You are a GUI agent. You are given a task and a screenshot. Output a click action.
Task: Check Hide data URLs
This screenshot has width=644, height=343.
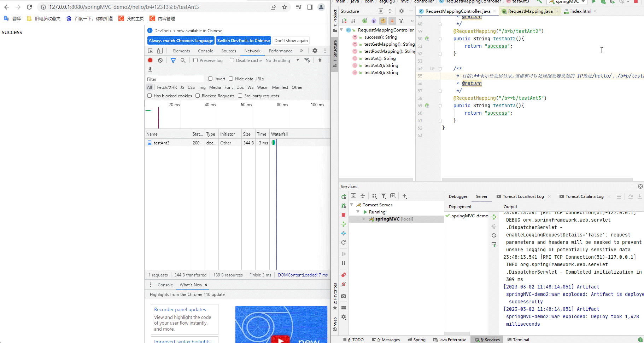point(231,79)
